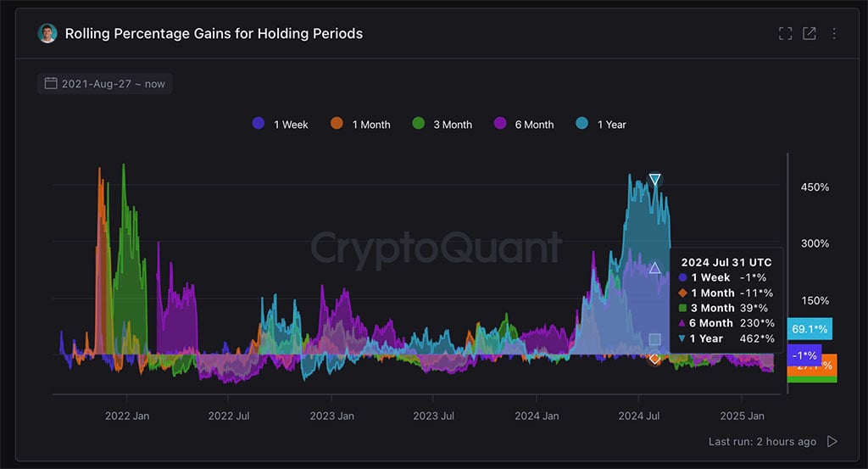Viewport: 868px width, 469px height.
Task: Click the 69.1% value tag on axis
Action: 809,328
